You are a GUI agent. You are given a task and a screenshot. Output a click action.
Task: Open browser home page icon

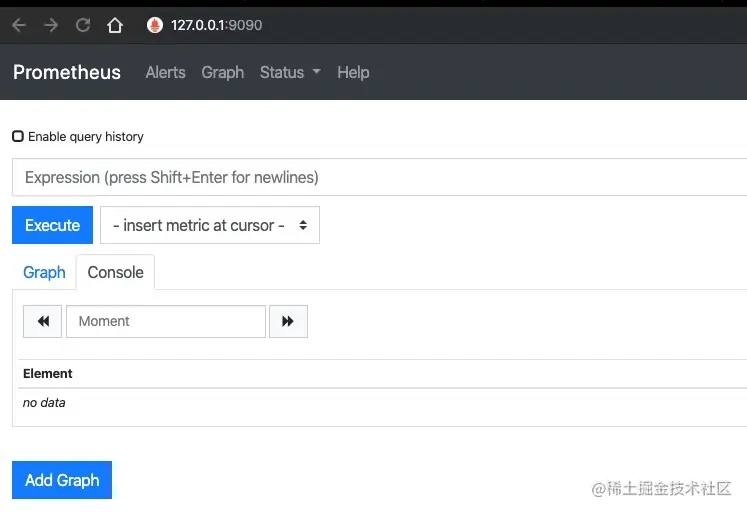115,25
